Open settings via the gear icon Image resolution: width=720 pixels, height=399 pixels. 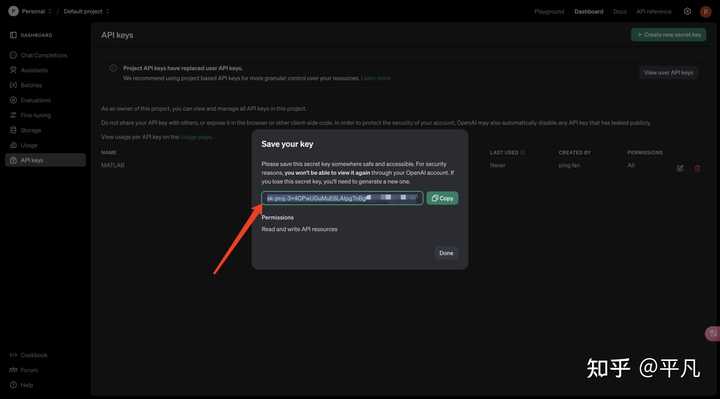click(x=687, y=11)
